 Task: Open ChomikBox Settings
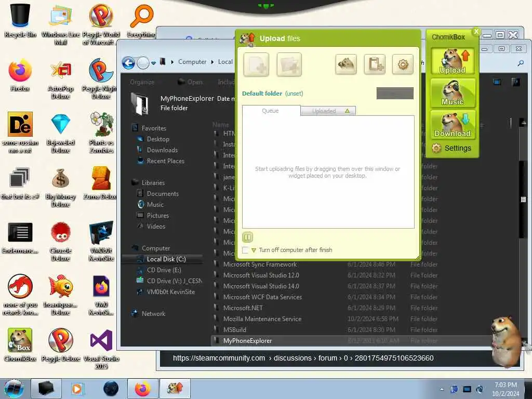point(451,148)
